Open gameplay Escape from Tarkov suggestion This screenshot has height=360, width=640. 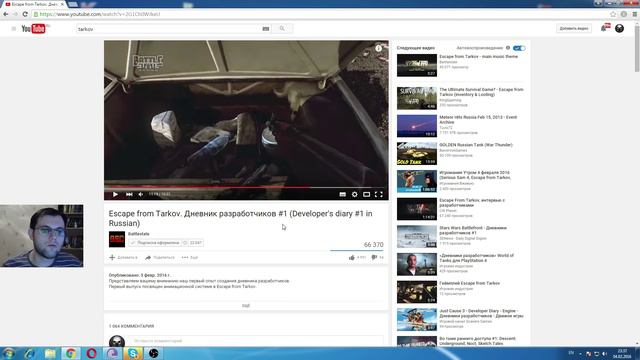pyautogui.click(x=469, y=283)
